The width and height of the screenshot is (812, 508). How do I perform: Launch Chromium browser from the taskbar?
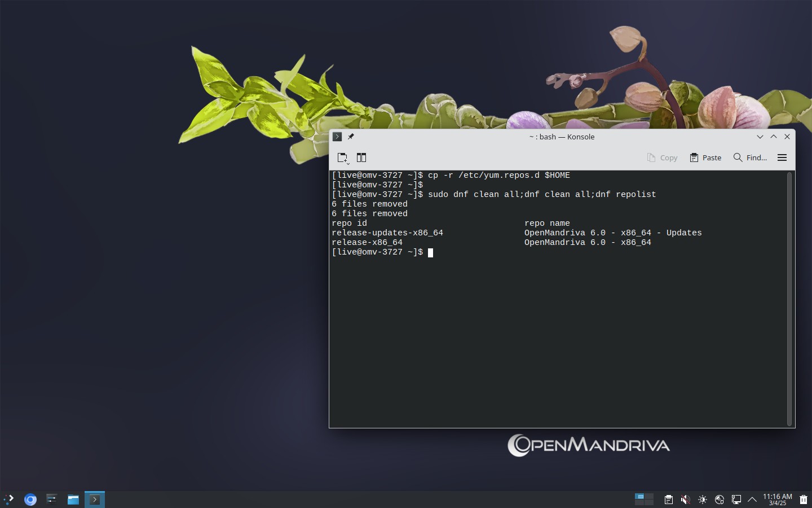click(30, 499)
